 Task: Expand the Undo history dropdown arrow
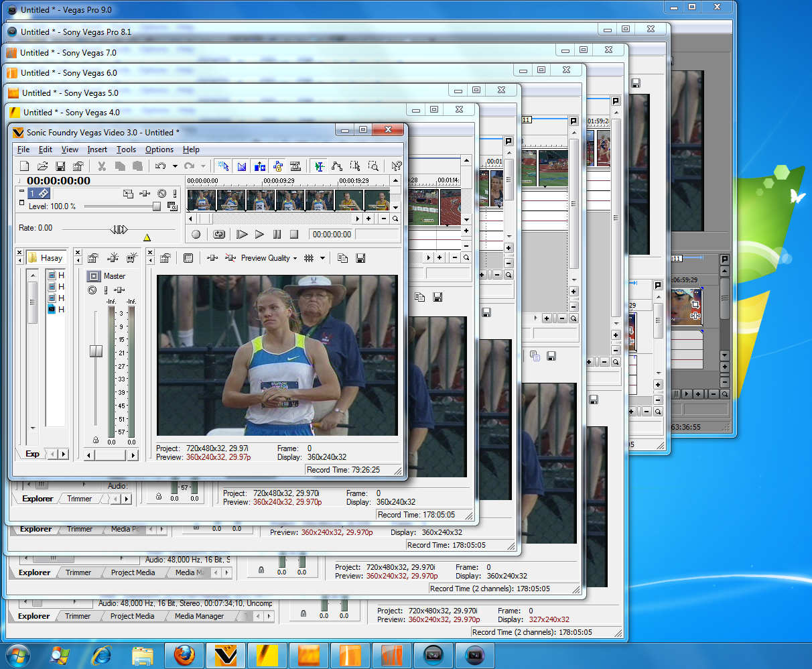tap(175, 166)
